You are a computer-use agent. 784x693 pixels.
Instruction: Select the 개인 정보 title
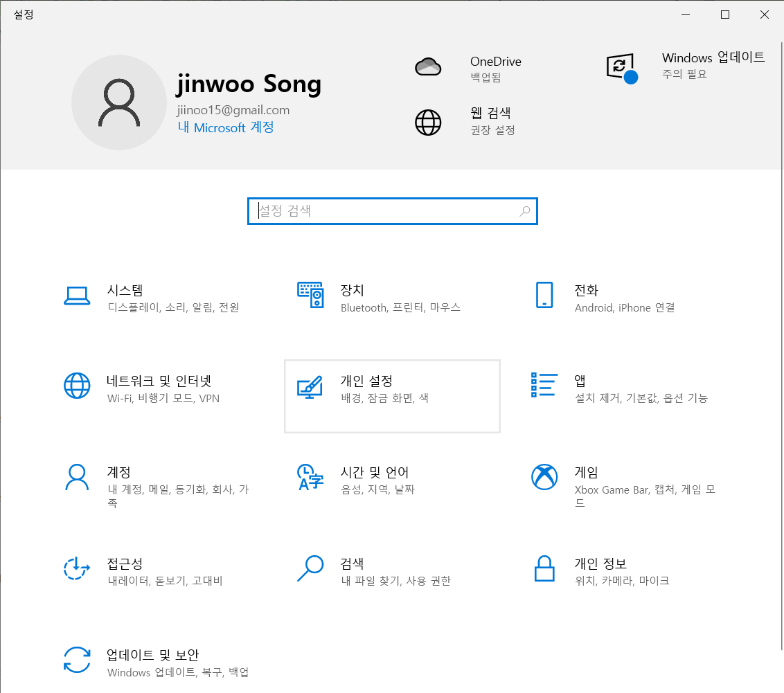tap(600, 564)
